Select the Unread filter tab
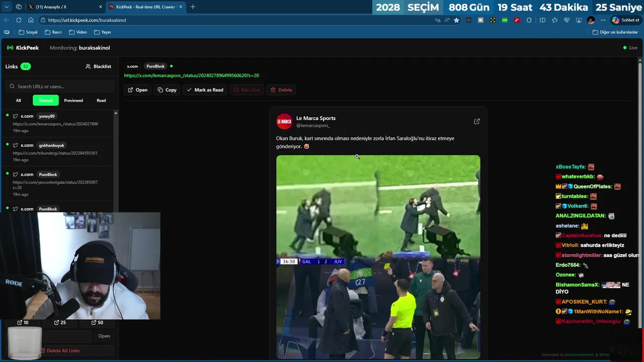Screen dimensions: 644x362 pyautogui.click(x=46, y=101)
